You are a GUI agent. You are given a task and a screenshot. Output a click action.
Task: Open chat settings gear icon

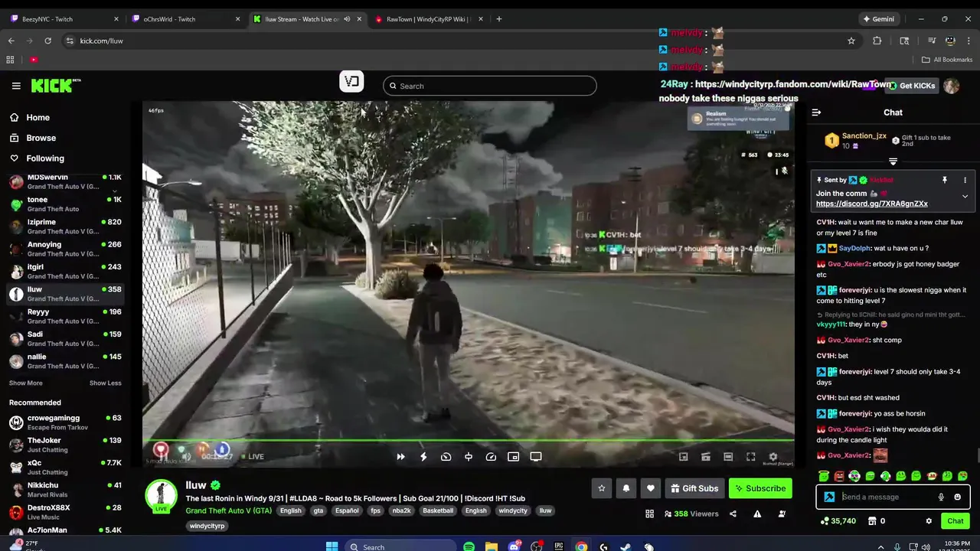[x=929, y=521]
